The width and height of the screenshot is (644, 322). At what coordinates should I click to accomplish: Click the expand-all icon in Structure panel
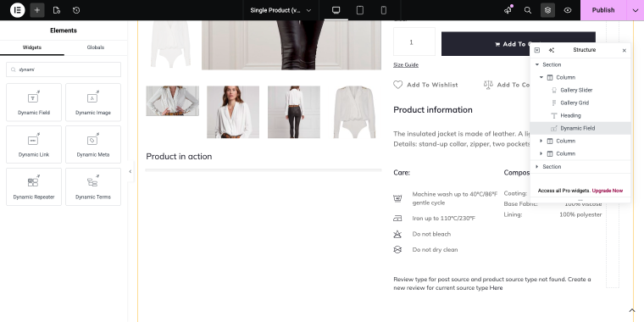[536, 50]
